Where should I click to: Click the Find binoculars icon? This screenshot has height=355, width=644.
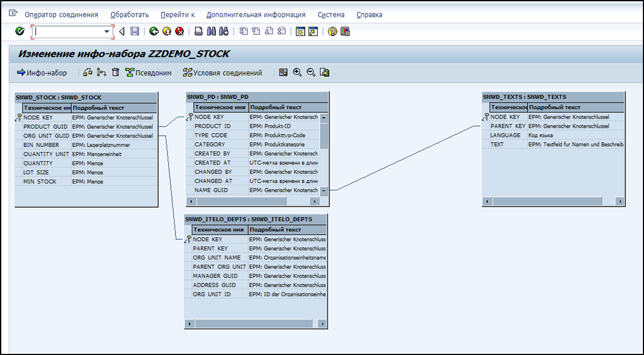[211, 32]
